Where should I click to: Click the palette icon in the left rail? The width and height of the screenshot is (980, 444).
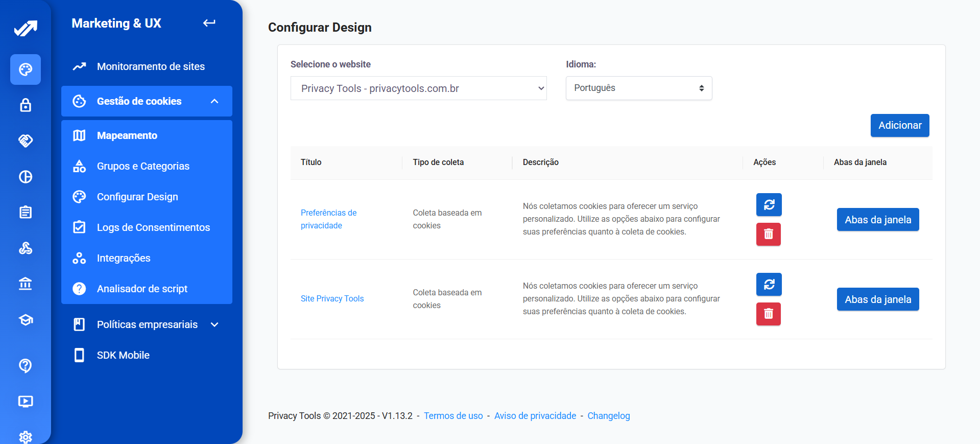pos(26,69)
